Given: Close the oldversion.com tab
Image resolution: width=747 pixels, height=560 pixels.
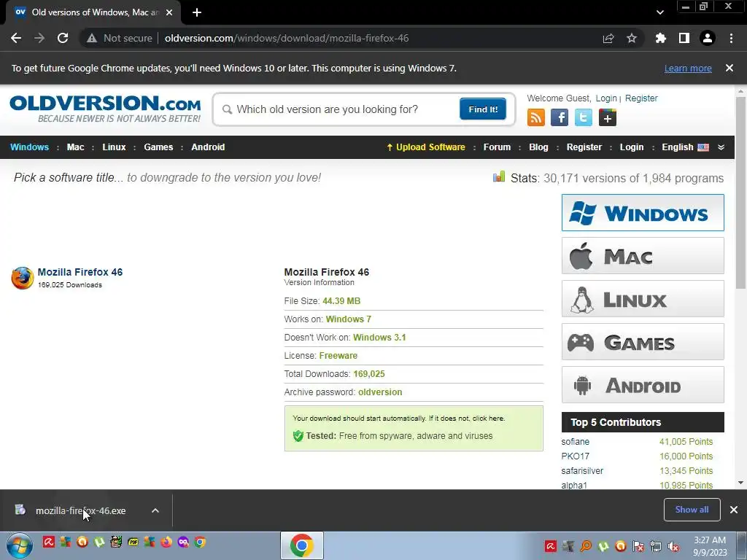Looking at the screenshot, I should click(x=169, y=12).
